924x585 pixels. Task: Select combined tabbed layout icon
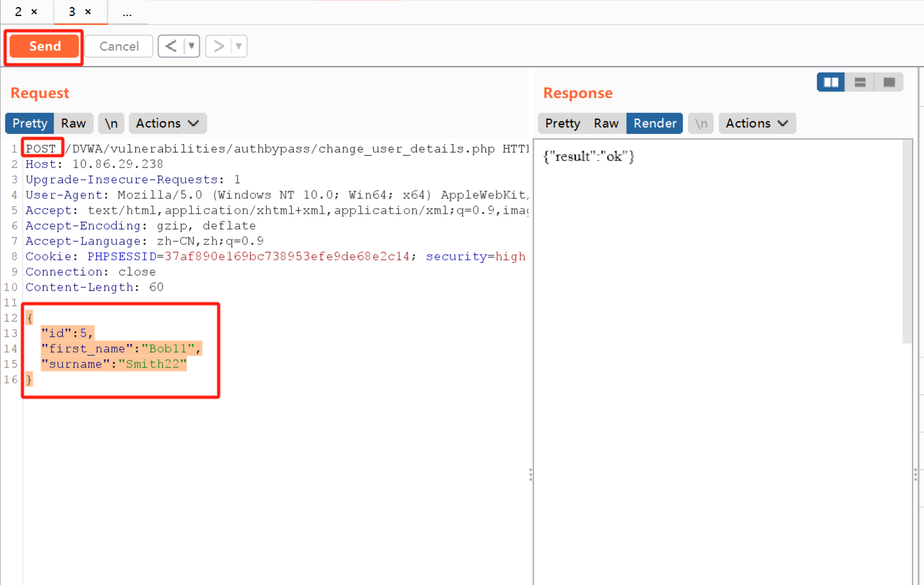point(889,82)
